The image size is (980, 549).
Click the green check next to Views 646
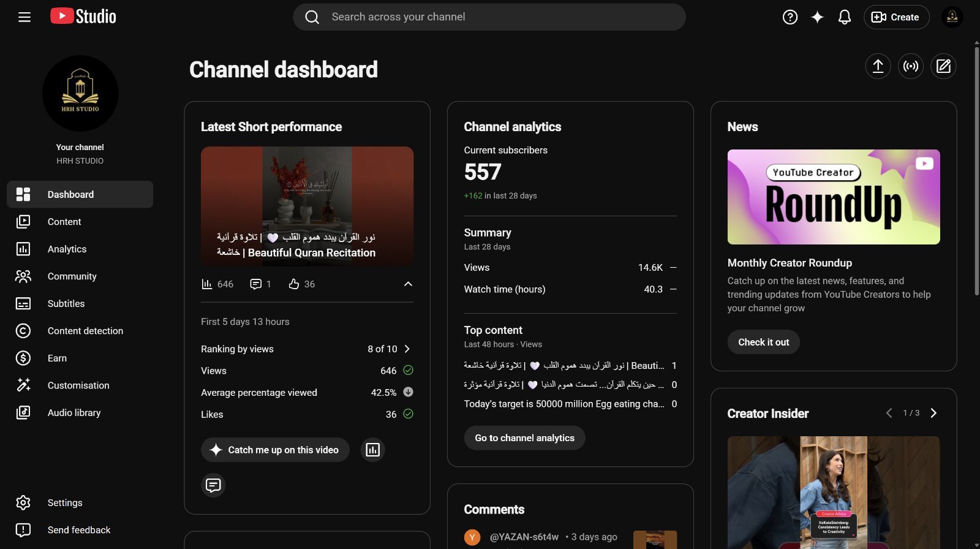tap(409, 371)
